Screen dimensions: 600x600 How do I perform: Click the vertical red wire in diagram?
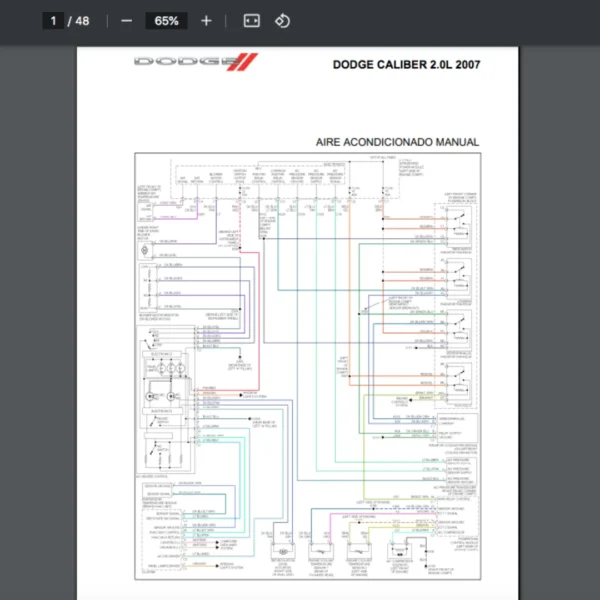[258, 300]
